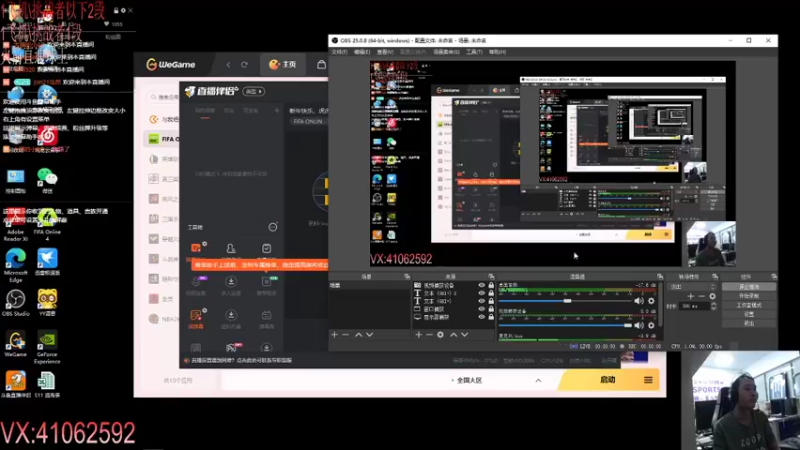800x450 pixels.
Task: Open the WeGame desktop shortcut
Action: pyautogui.click(x=15, y=343)
